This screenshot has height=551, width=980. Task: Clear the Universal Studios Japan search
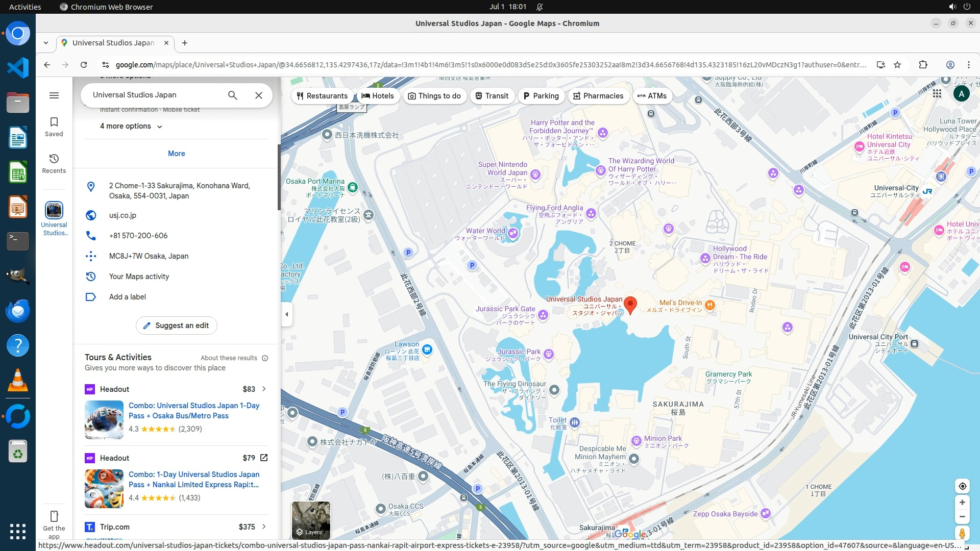click(x=259, y=95)
